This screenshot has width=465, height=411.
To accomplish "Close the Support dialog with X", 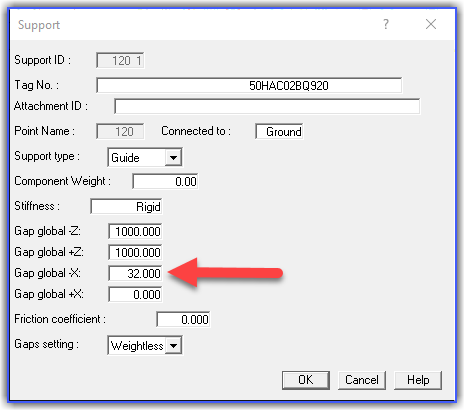I will click(x=431, y=24).
